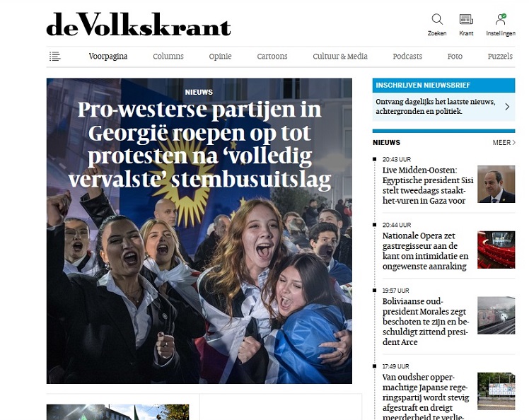Open the Opinie section

pos(220,57)
